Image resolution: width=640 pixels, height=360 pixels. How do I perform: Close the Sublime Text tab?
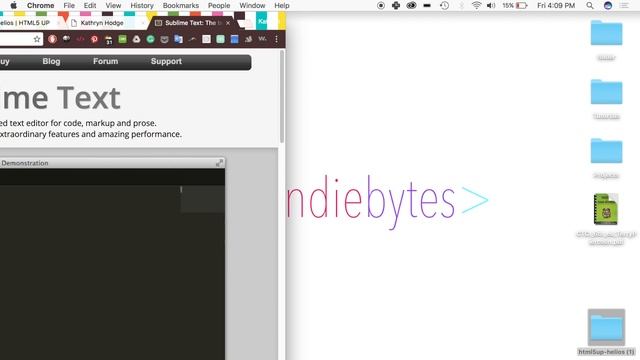point(228,23)
